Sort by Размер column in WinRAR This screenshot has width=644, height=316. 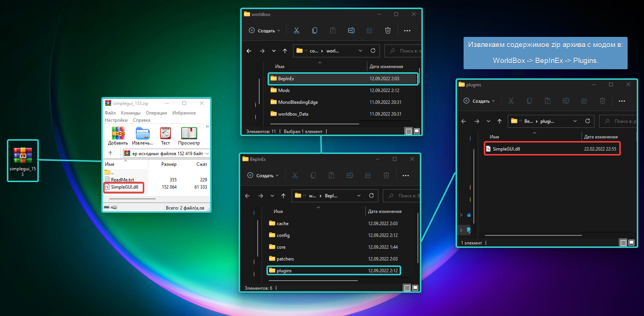[x=169, y=164]
